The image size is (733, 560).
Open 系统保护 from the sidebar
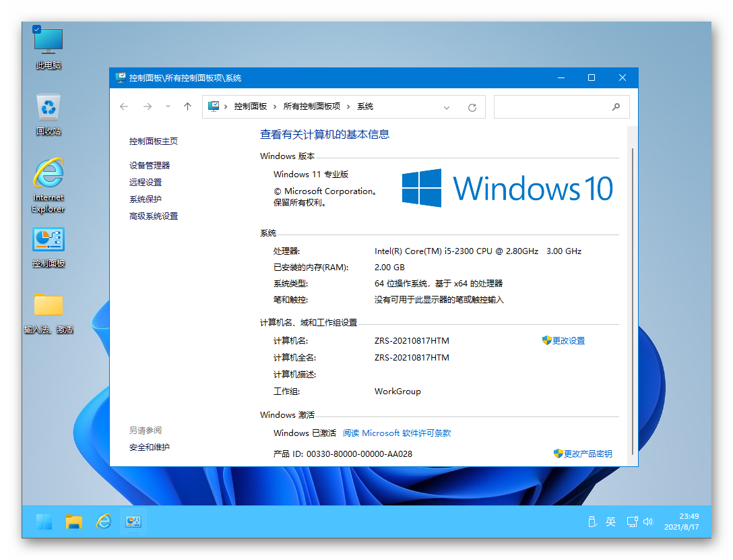(x=146, y=199)
